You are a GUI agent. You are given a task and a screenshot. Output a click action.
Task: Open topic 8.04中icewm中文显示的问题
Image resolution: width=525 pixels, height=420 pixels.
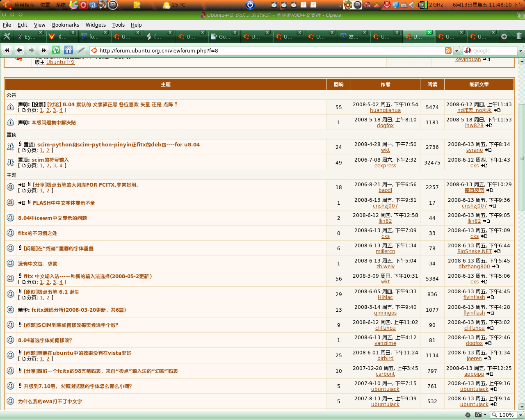point(52,218)
